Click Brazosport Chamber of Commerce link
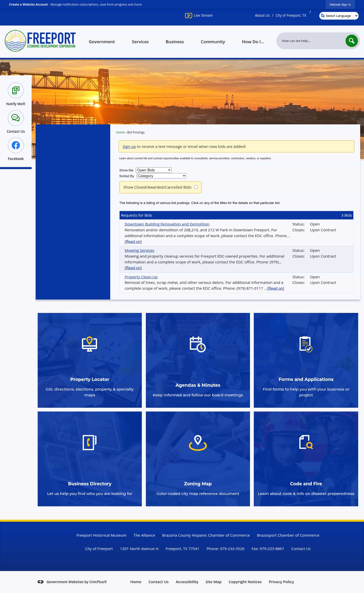Viewport: 364px width, 593px height. 288,535
